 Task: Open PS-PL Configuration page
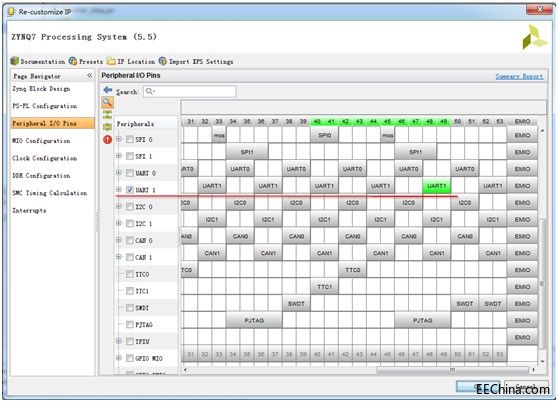[x=44, y=106]
